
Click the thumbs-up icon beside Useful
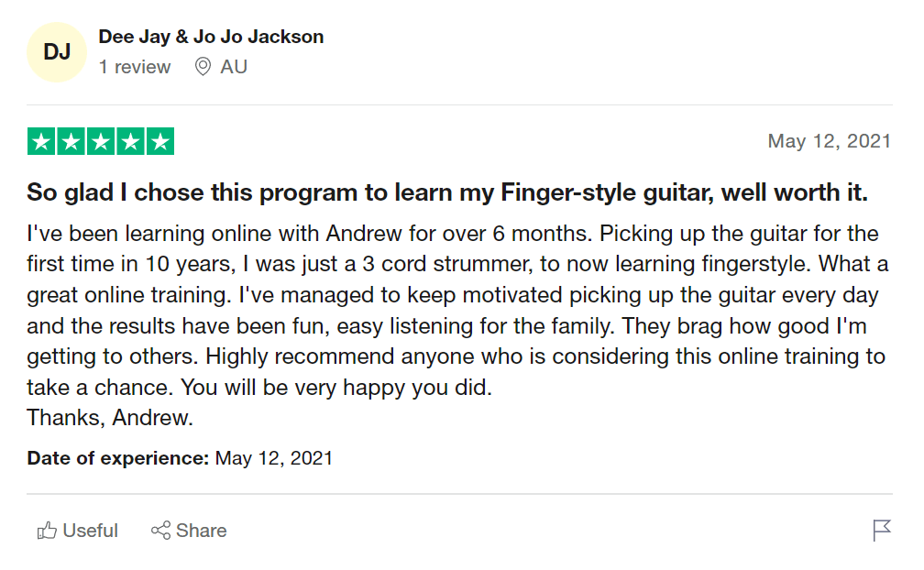coord(47,531)
